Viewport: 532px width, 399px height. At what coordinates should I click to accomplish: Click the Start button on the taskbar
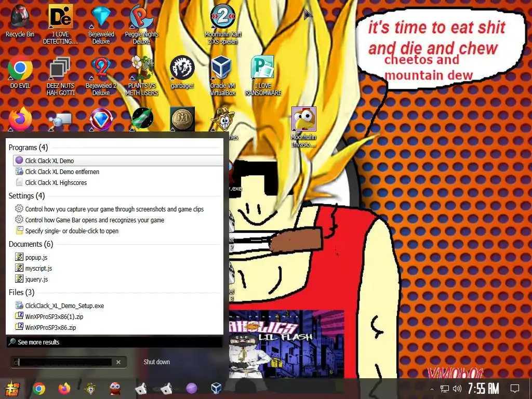(12, 389)
